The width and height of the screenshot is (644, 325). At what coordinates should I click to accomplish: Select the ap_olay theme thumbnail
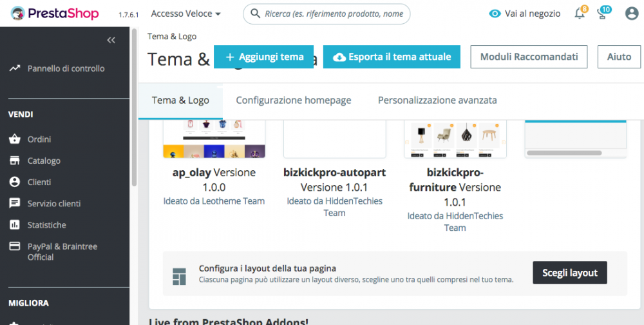(x=214, y=139)
